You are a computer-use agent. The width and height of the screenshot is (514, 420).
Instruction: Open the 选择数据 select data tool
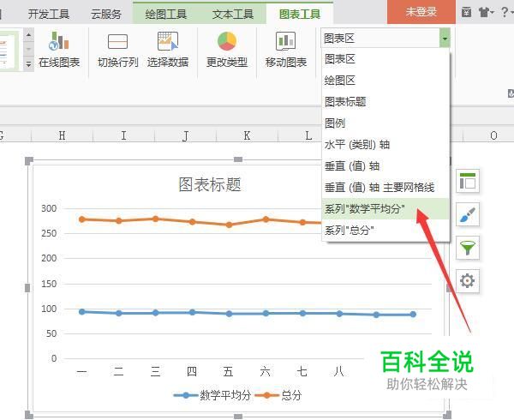[168, 50]
